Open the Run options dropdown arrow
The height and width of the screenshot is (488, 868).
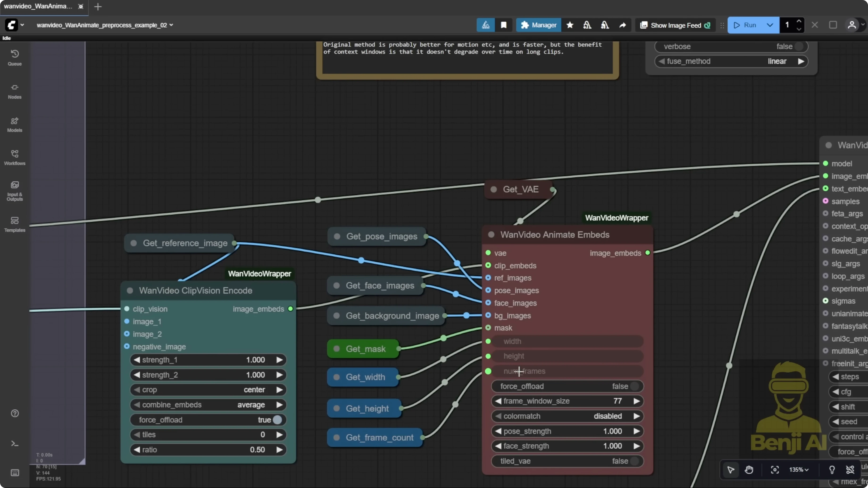(x=770, y=25)
